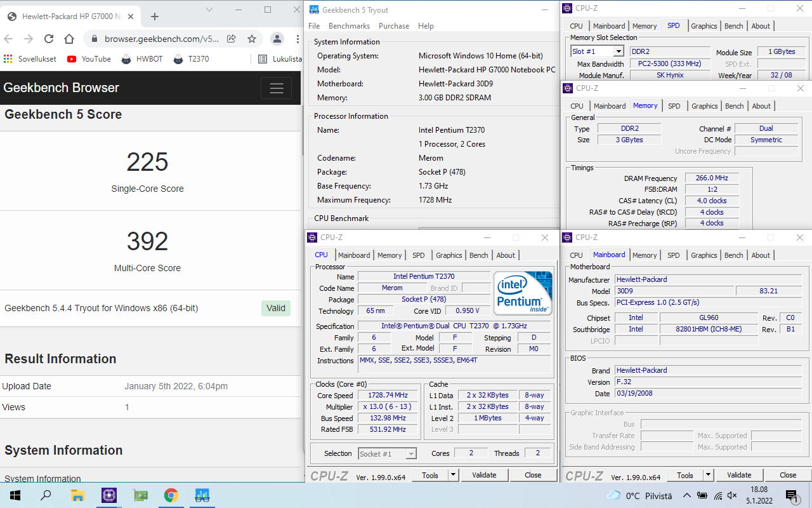812x508 pixels.
Task: Open the T2370 bookmark
Action: [192, 58]
